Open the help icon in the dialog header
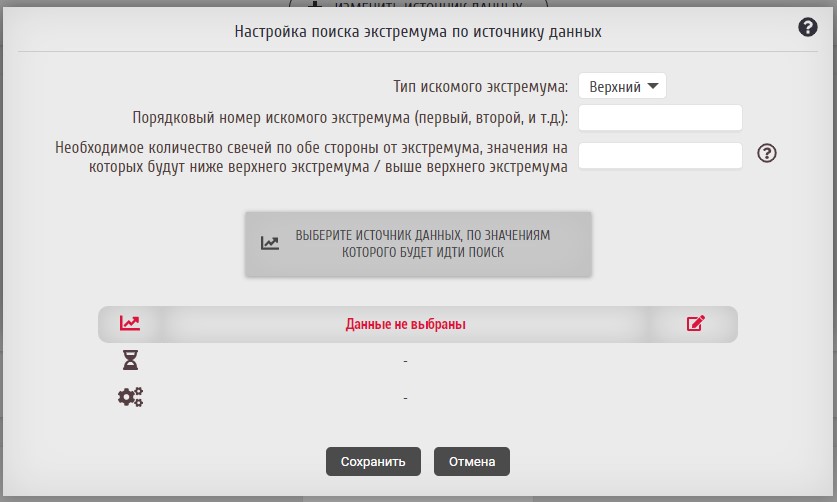Screen dimensions: 837x502 808,28
